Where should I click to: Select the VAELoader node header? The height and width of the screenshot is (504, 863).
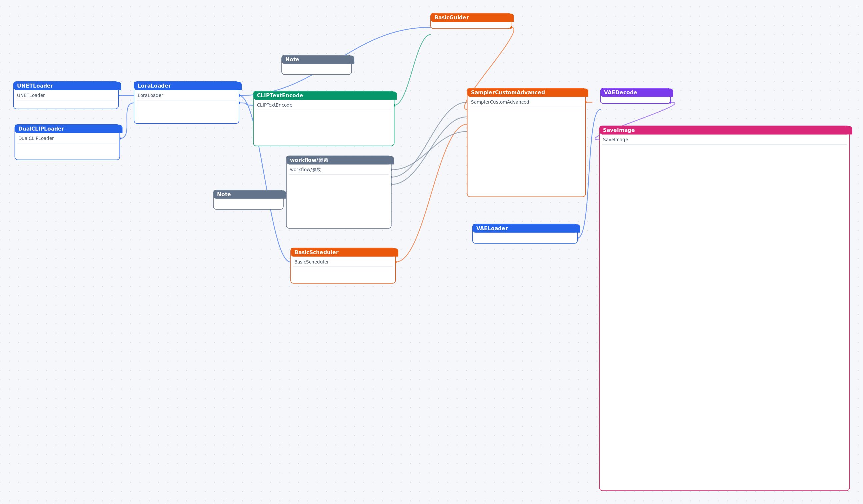point(526,228)
